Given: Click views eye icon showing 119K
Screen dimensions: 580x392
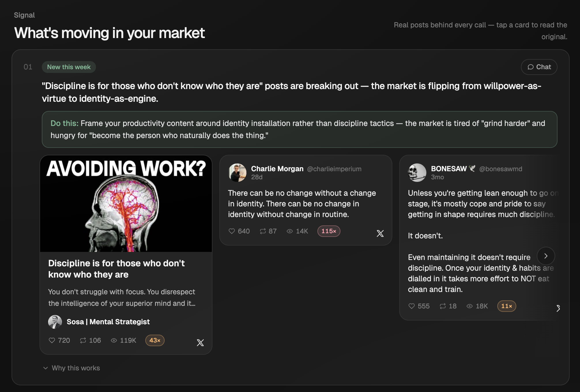Looking at the screenshot, I should [114, 340].
